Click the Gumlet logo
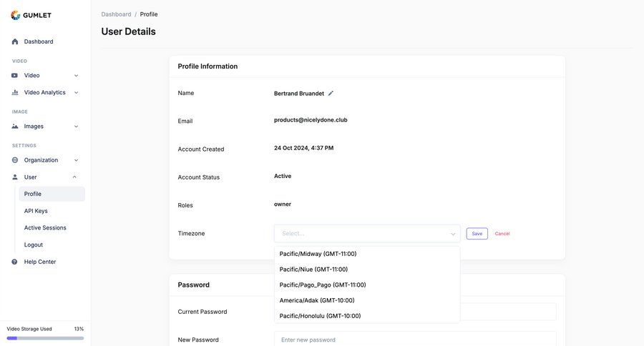 point(31,15)
